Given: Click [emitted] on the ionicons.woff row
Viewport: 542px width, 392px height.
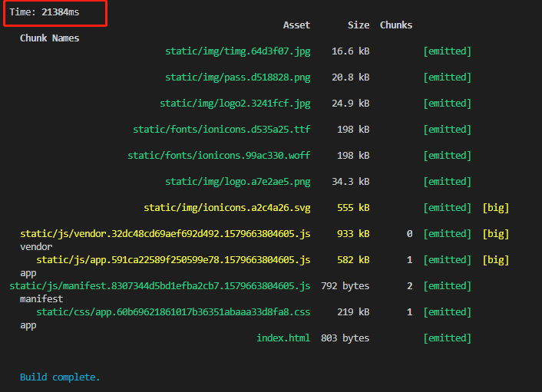Looking at the screenshot, I should 448,156.
